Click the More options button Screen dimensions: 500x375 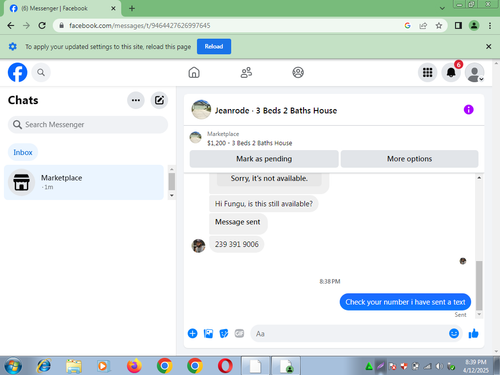coord(409,159)
